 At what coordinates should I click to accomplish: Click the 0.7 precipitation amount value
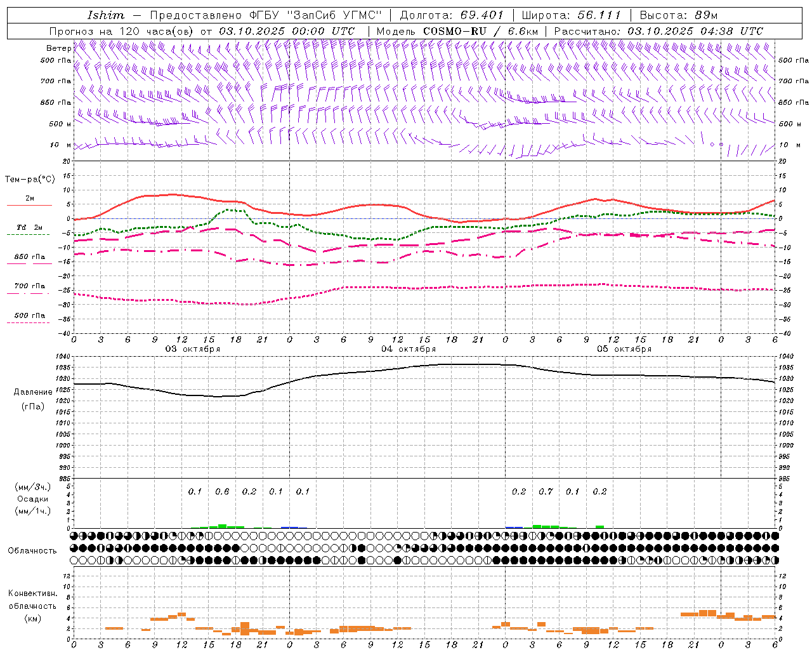(x=546, y=491)
